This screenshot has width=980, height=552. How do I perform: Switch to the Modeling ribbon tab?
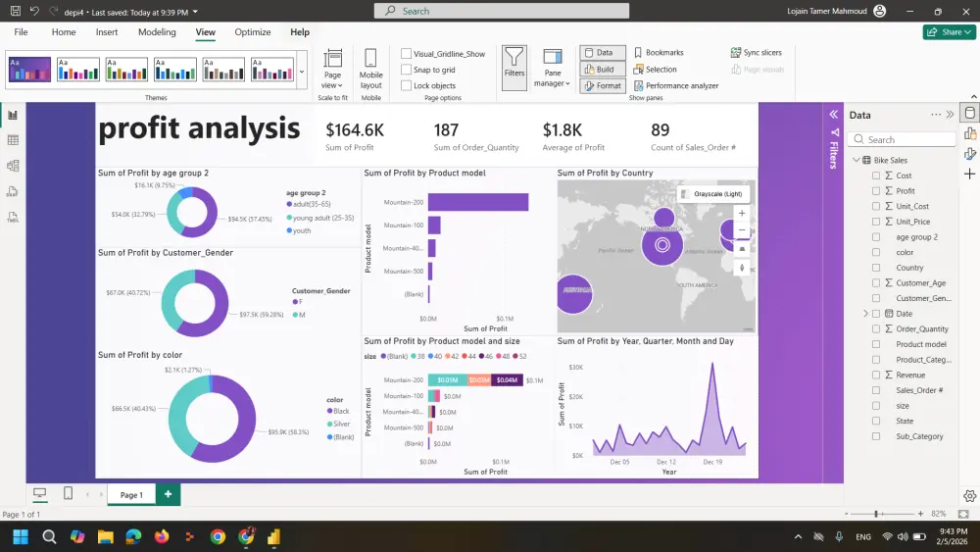(157, 32)
